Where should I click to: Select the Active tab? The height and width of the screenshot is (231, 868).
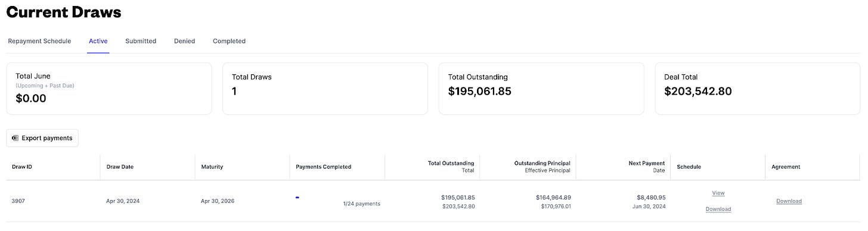[x=98, y=41]
